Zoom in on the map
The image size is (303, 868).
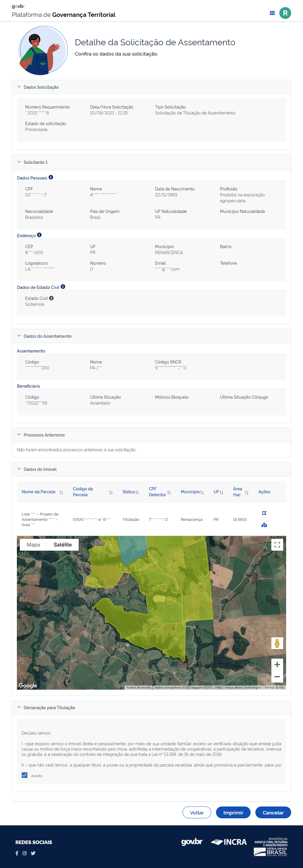(x=277, y=665)
